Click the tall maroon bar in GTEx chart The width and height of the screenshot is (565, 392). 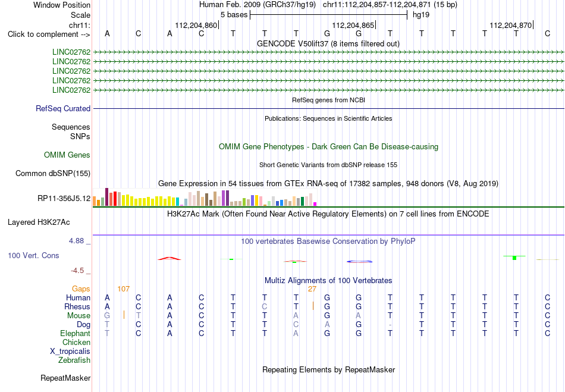[x=106, y=197]
